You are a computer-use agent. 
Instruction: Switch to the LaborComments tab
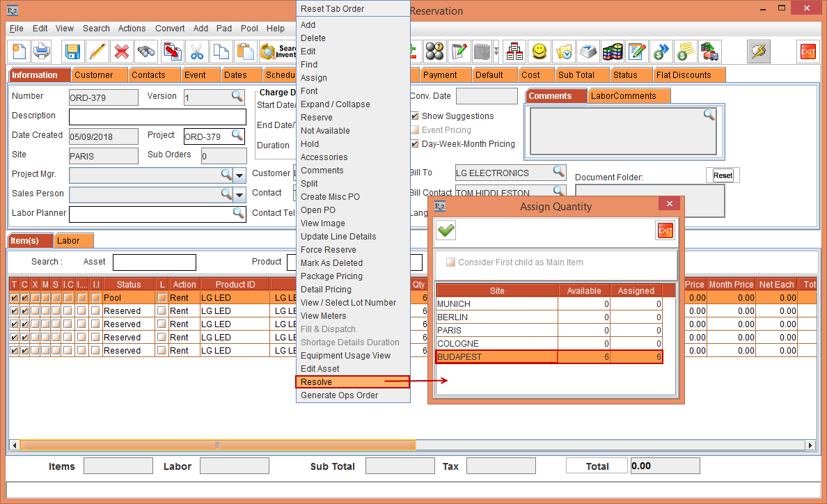tap(623, 96)
